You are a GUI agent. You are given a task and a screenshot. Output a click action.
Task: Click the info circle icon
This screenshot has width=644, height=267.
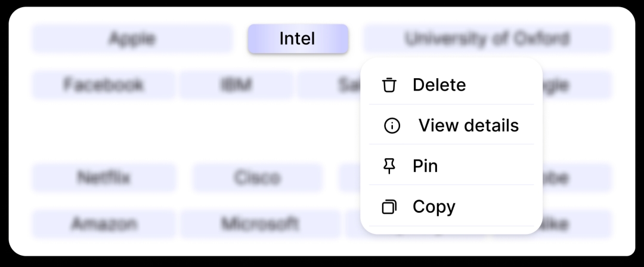(x=392, y=125)
